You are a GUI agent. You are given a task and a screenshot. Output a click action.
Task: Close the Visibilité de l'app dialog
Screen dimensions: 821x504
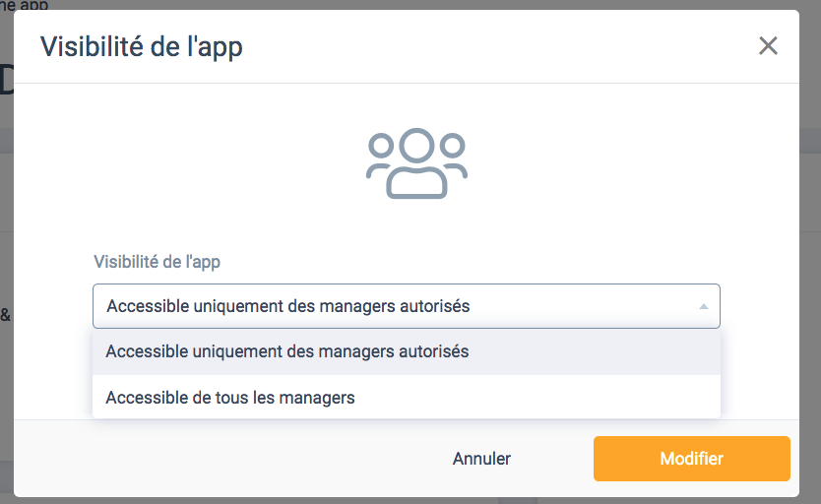coord(768,46)
